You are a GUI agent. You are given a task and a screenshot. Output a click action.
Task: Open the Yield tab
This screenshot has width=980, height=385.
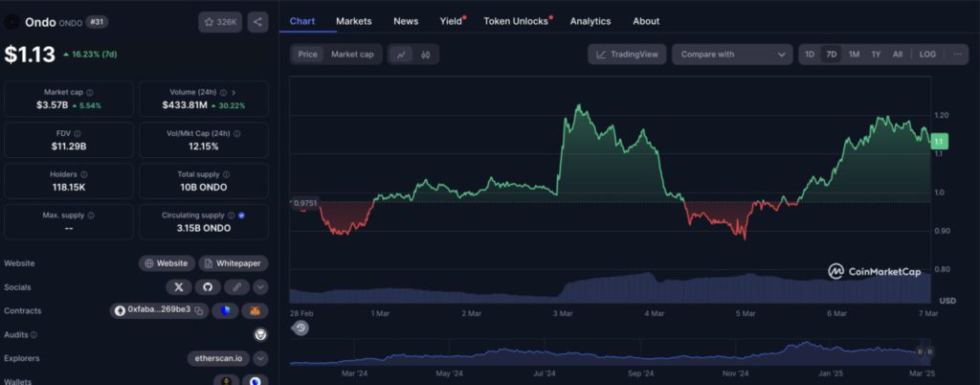[x=452, y=21]
